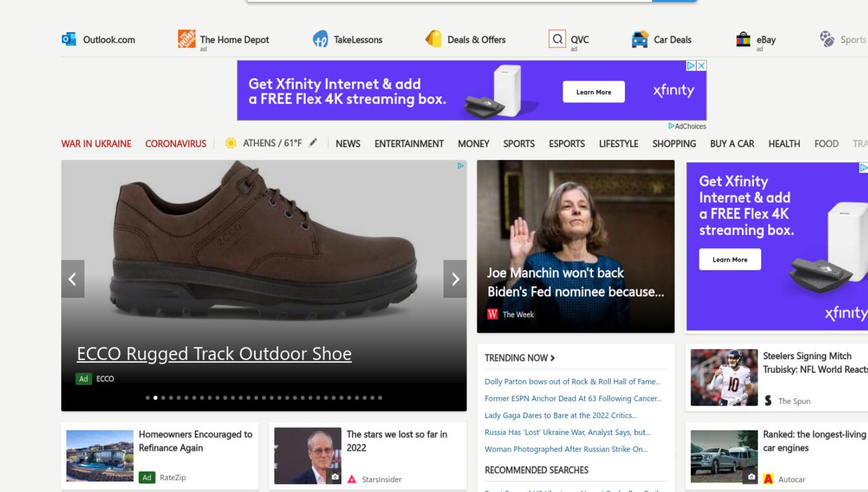
Task: Open the camera gallery icon on stars photo
Action: [335, 477]
